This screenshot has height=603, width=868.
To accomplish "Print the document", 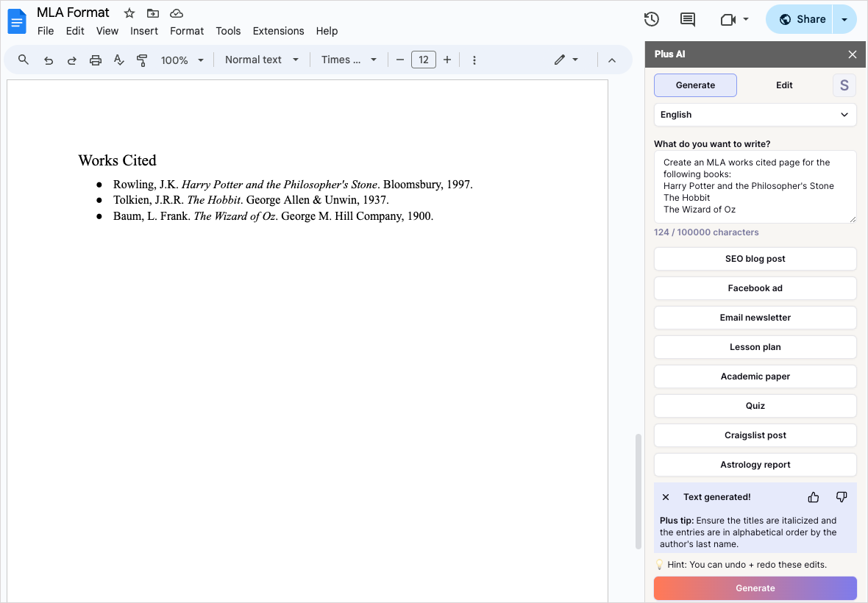I will tap(95, 60).
